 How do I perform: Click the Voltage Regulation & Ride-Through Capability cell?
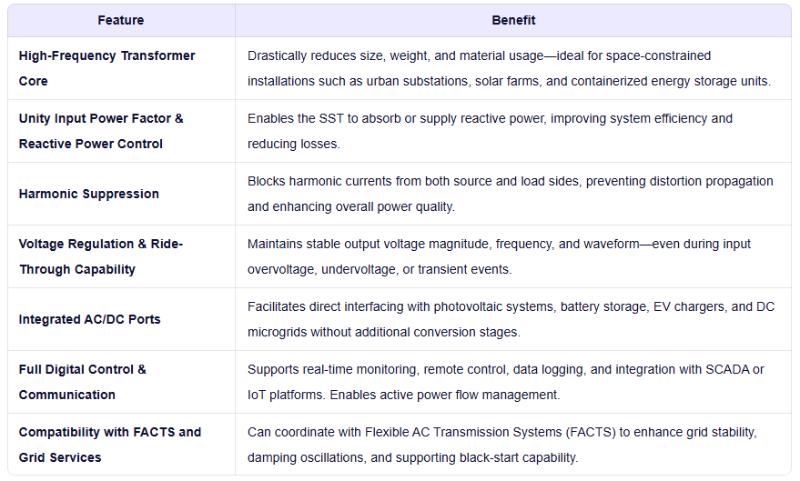coord(100,256)
